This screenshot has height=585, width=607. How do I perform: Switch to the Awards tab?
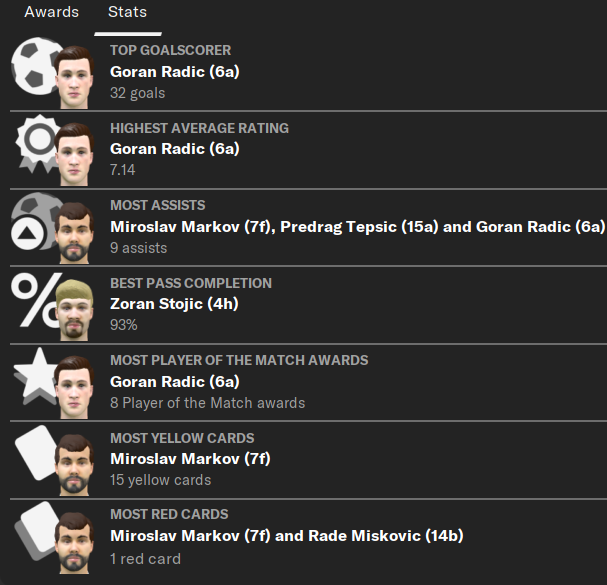[51, 12]
